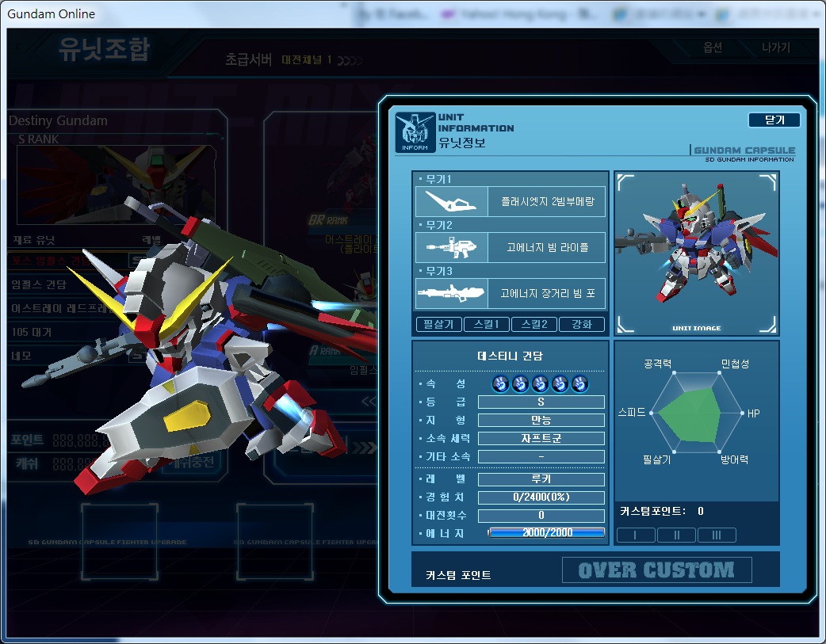Click 나가기 exit menu item
Image resolution: width=826 pixels, height=644 pixels.
pos(775,48)
